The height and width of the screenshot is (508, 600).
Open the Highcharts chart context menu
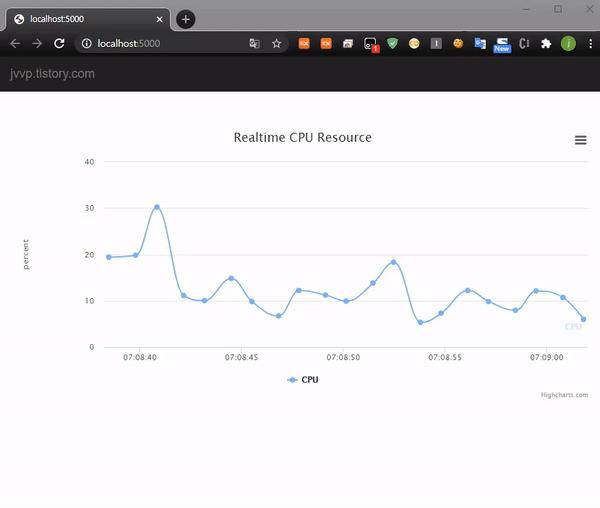click(580, 140)
